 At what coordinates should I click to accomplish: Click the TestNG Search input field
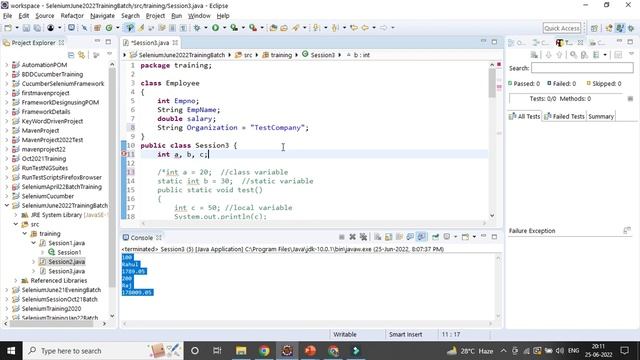(x=582, y=68)
